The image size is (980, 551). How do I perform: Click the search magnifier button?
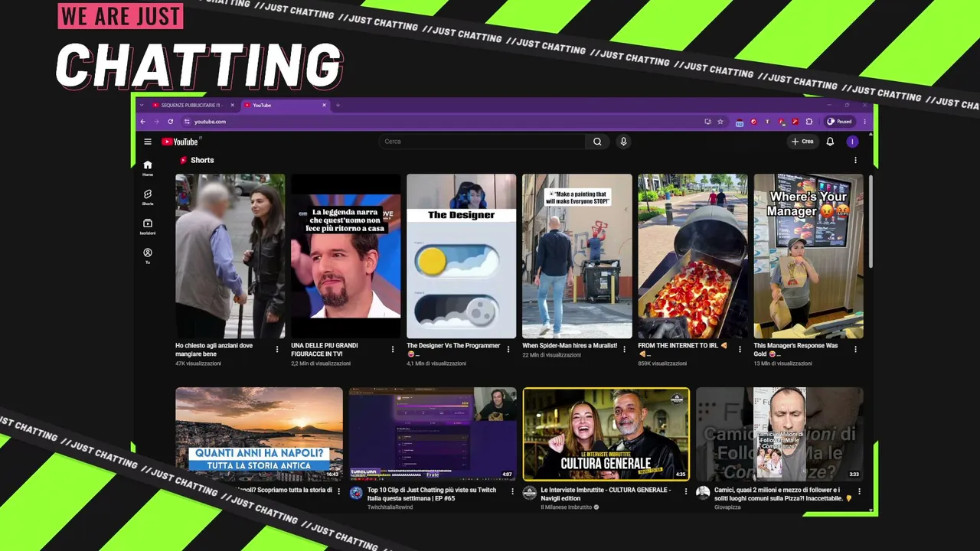[x=597, y=142]
